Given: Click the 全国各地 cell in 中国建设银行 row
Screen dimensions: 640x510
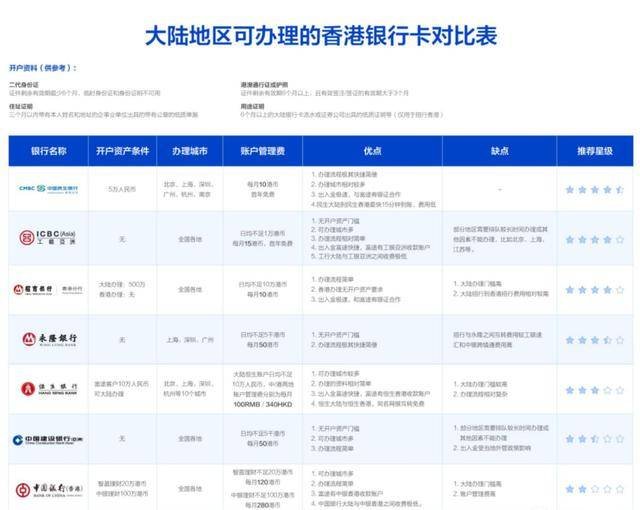Looking at the screenshot, I should 190,439.
